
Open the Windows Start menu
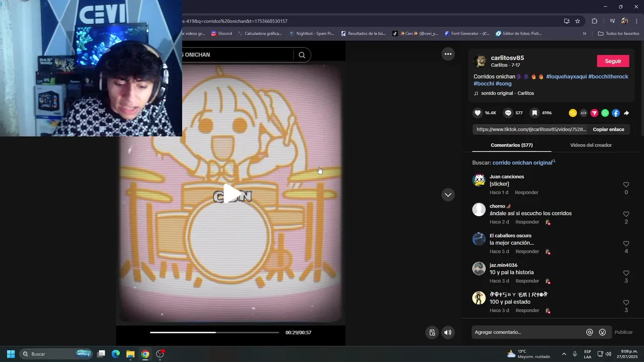(11, 354)
